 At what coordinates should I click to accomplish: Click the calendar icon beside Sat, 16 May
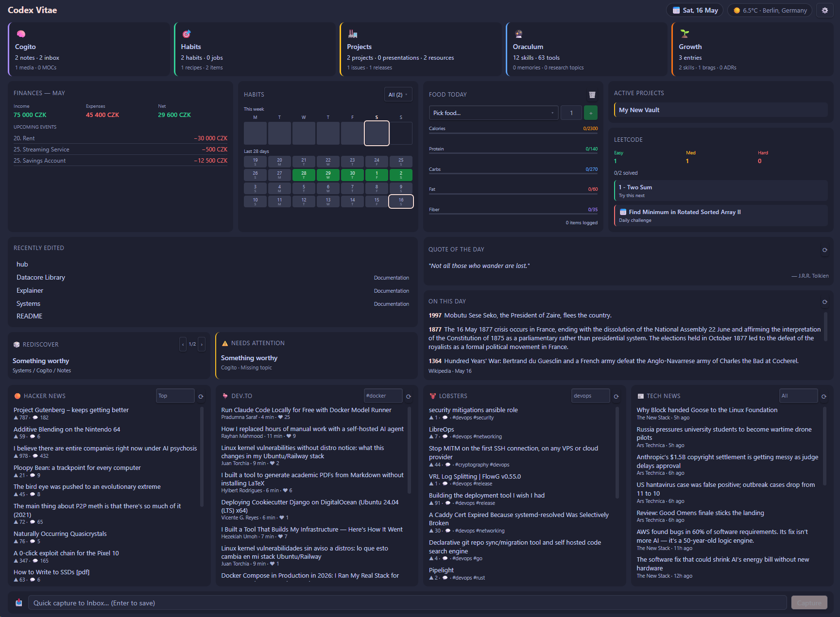676,10
